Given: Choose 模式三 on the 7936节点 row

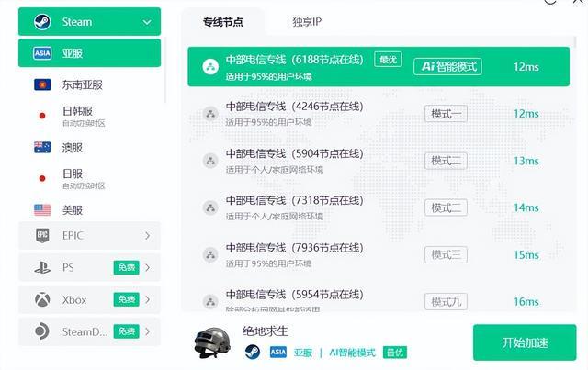Looking at the screenshot, I should point(446,255).
